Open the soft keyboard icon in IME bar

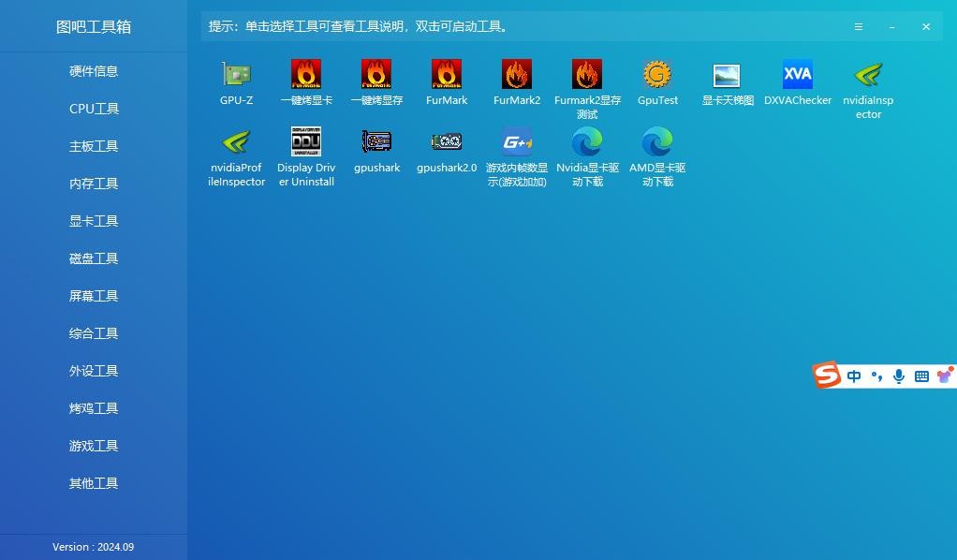(x=921, y=376)
